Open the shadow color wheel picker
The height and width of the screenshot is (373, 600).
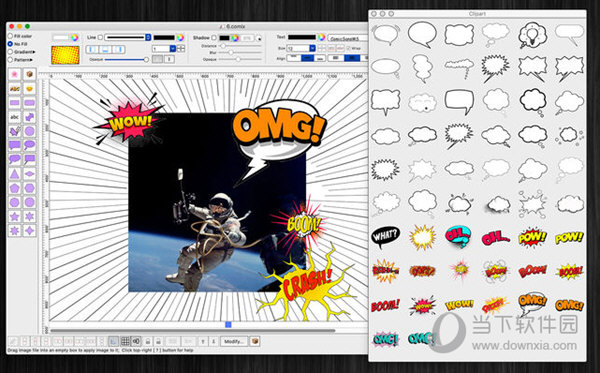235,38
